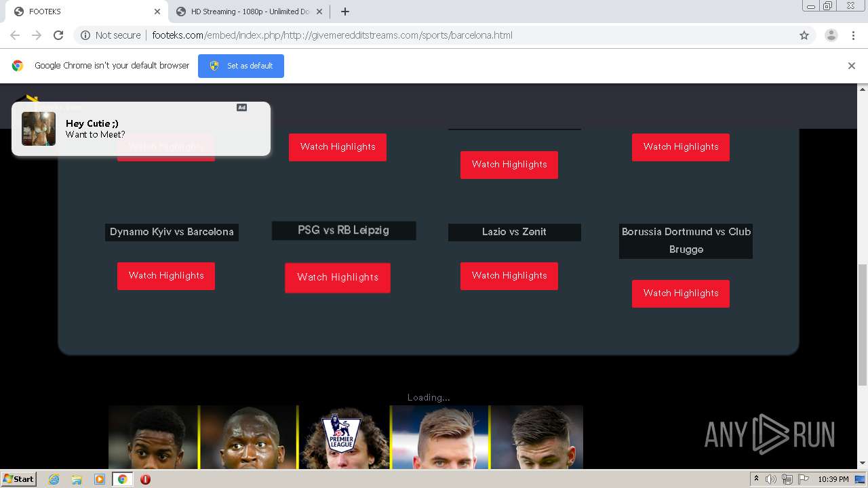The width and height of the screenshot is (868, 488).
Task: Open the volume speaker tray icon
Action: tap(771, 479)
